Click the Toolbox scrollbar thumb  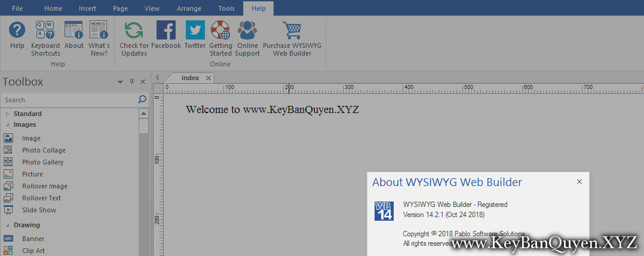[x=143, y=126]
